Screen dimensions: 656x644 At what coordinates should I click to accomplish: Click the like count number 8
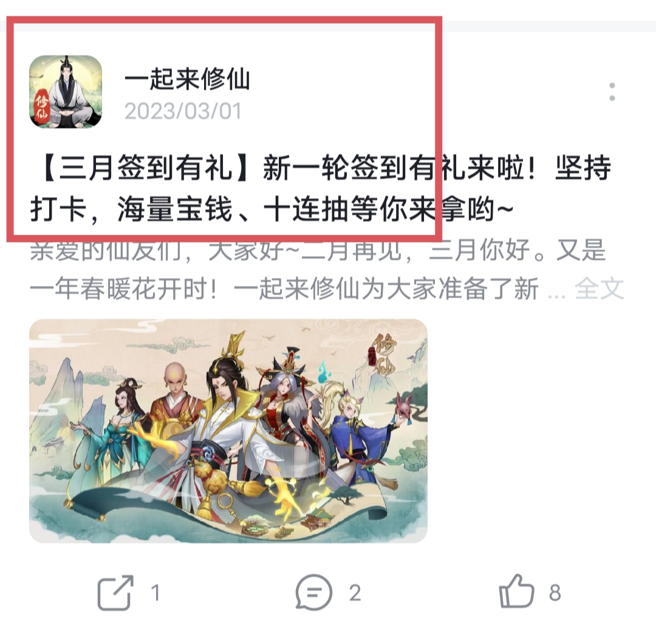pyautogui.click(x=555, y=593)
